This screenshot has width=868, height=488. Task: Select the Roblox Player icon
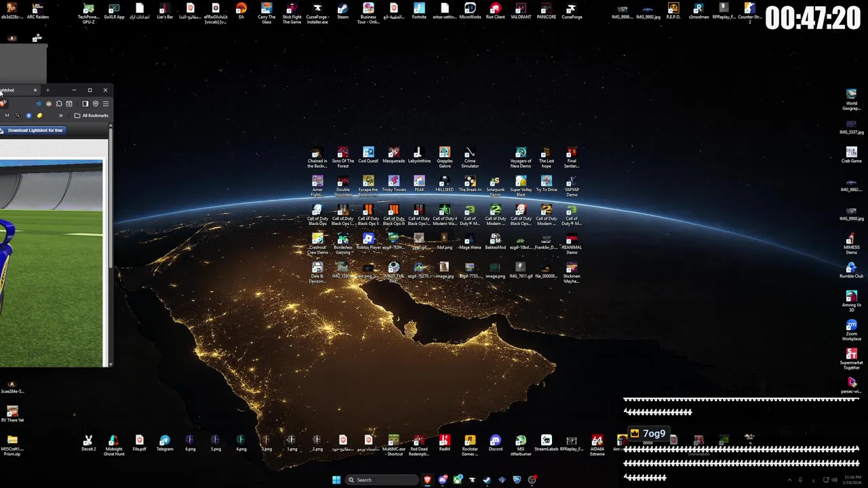pos(368,241)
